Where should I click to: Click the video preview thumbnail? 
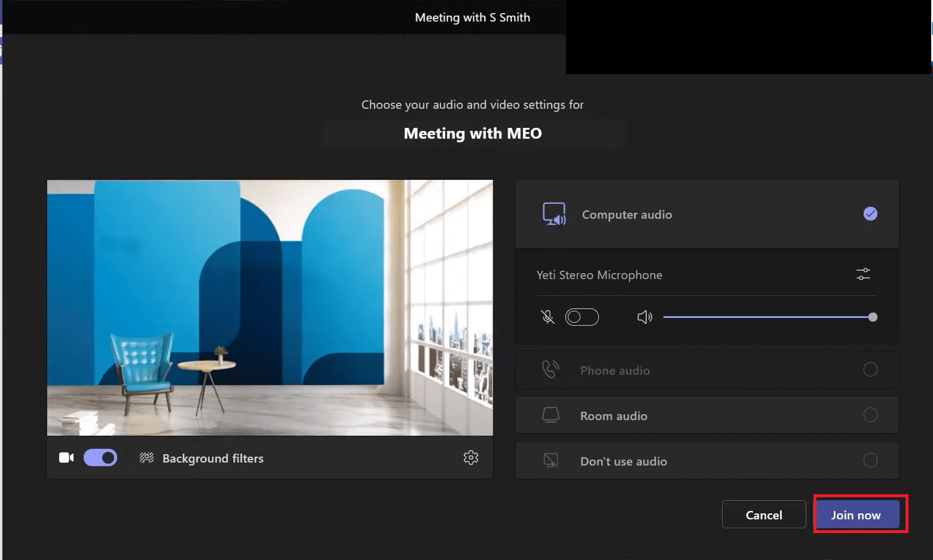coord(270,308)
